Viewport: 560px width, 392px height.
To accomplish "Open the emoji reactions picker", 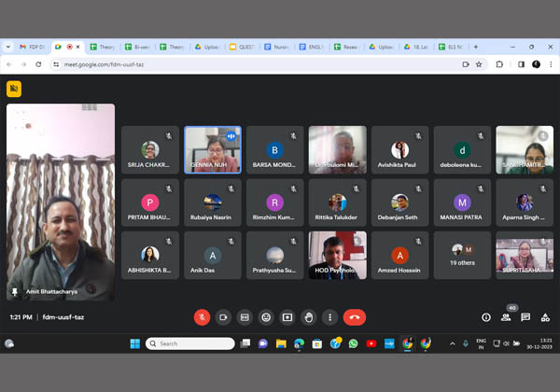I will click(266, 317).
